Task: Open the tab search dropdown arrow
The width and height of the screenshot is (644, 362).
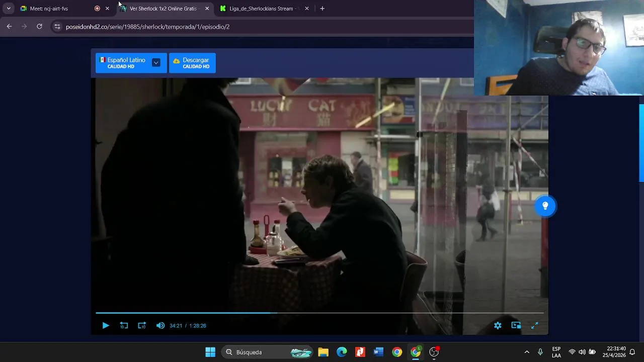Action: 9,9
